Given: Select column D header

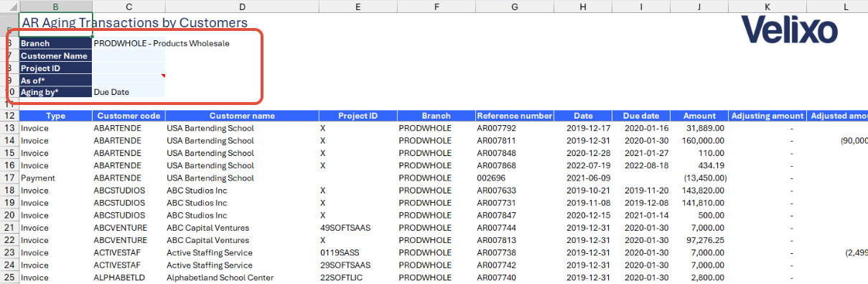Looking at the screenshot, I should [x=242, y=6].
